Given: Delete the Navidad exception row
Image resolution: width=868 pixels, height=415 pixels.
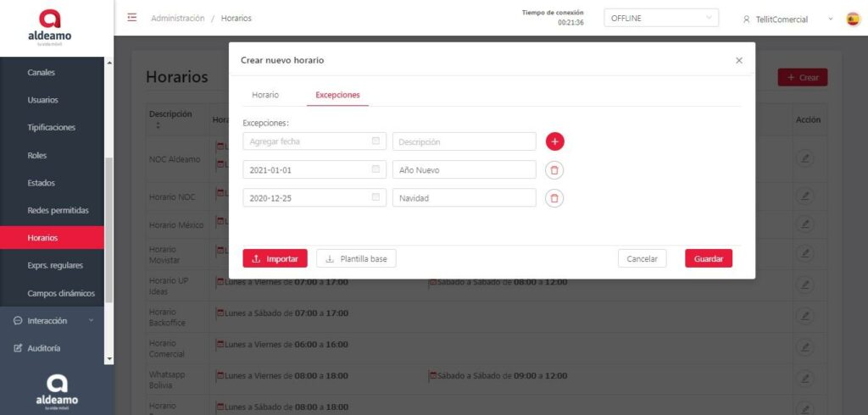Looking at the screenshot, I should [x=554, y=198].
